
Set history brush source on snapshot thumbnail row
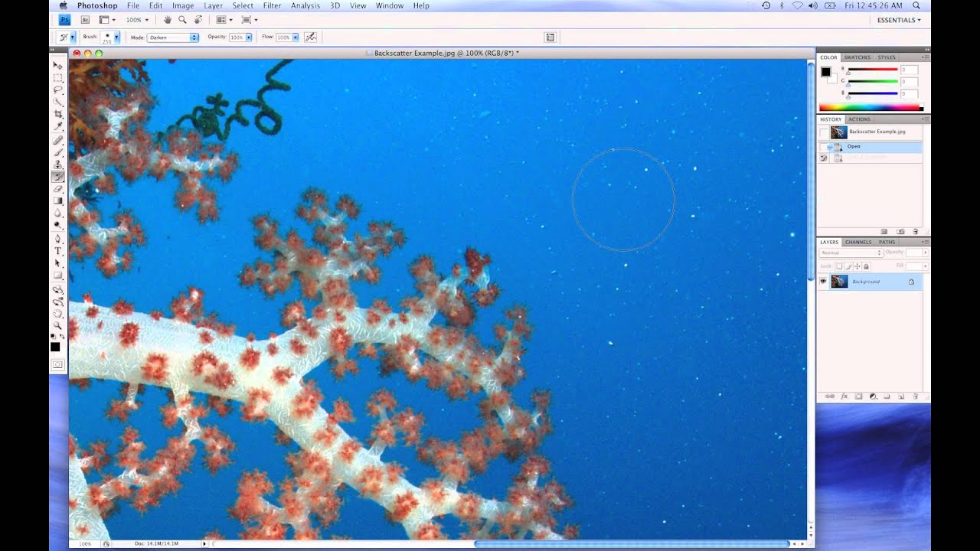pos(824,132)
